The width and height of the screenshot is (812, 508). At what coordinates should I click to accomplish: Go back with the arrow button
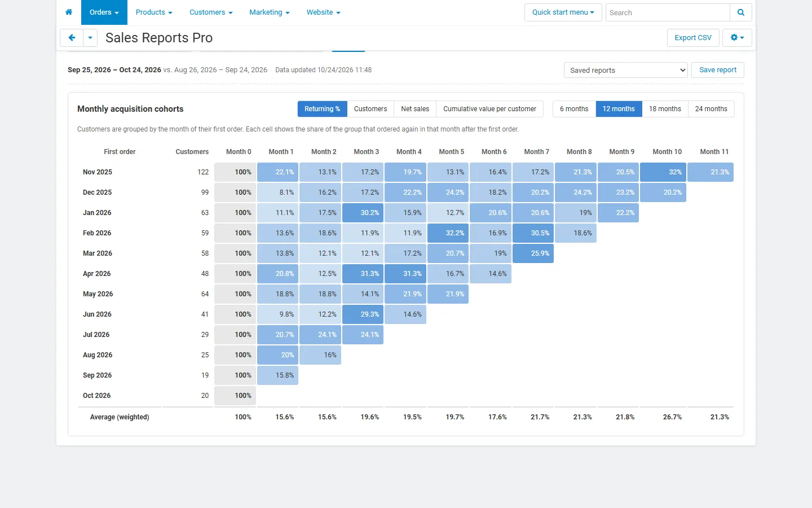tap(72, 38)
